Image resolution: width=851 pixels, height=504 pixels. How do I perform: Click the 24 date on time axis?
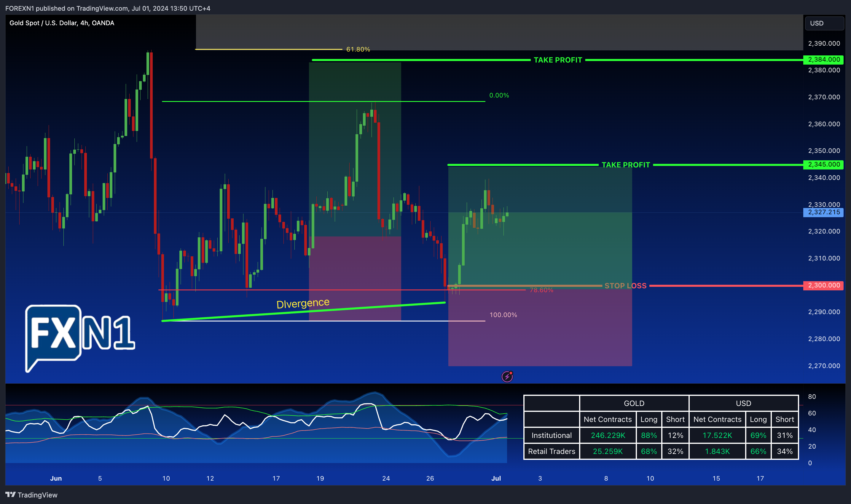(386, 478)
